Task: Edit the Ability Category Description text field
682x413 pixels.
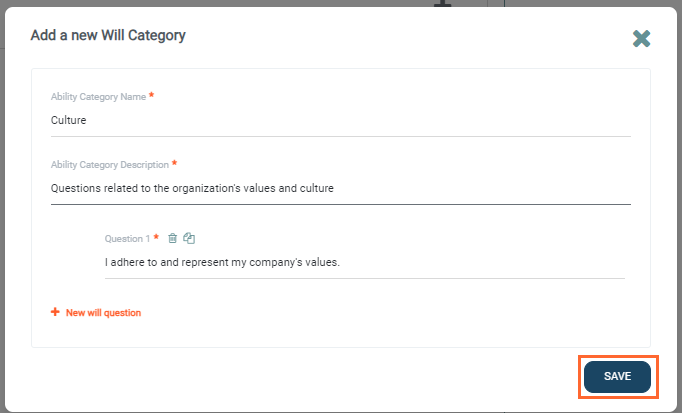Action: pyautogui.click(x=340, y=188)
